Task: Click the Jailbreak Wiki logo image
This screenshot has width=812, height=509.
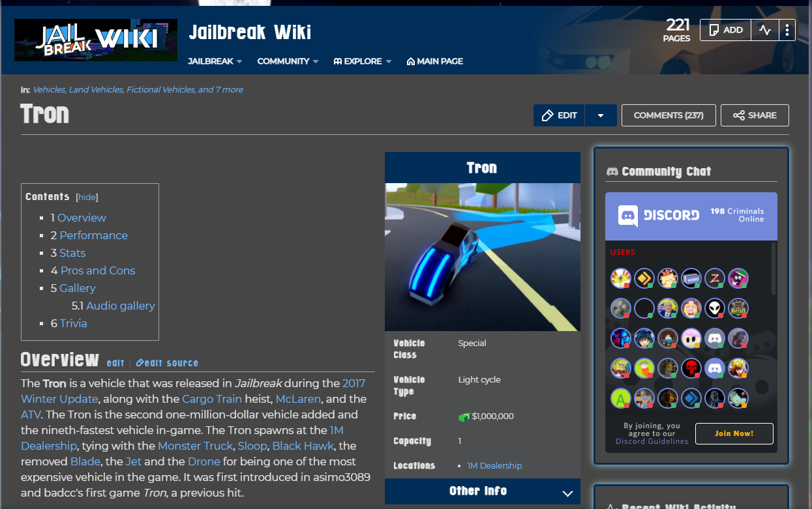Action: (x=96, y=40)
